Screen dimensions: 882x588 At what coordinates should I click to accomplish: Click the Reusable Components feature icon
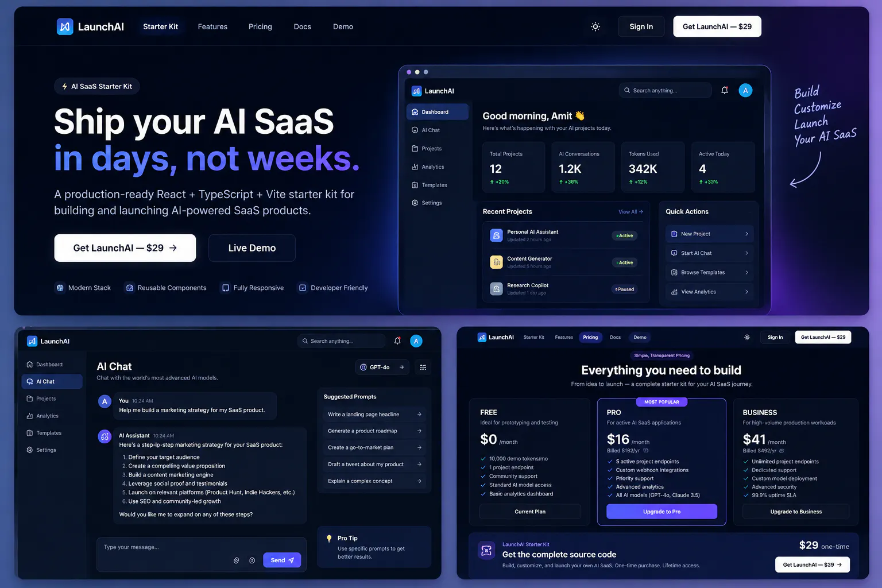click(x=130, y=288)
